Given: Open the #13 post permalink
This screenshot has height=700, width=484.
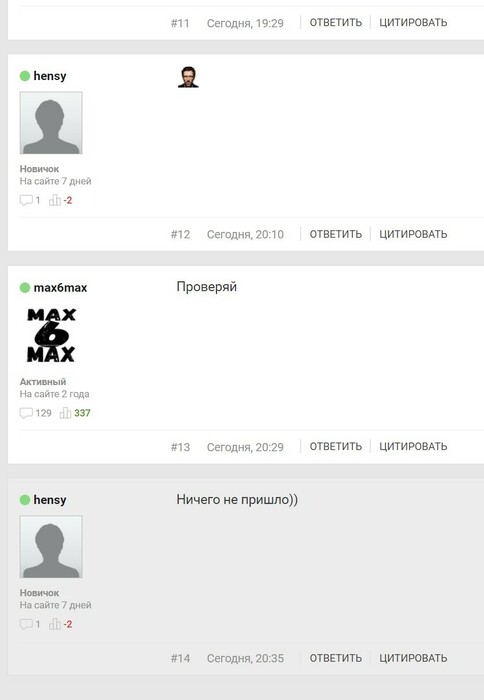Looking at the screenshot, I should pos(180,447).
